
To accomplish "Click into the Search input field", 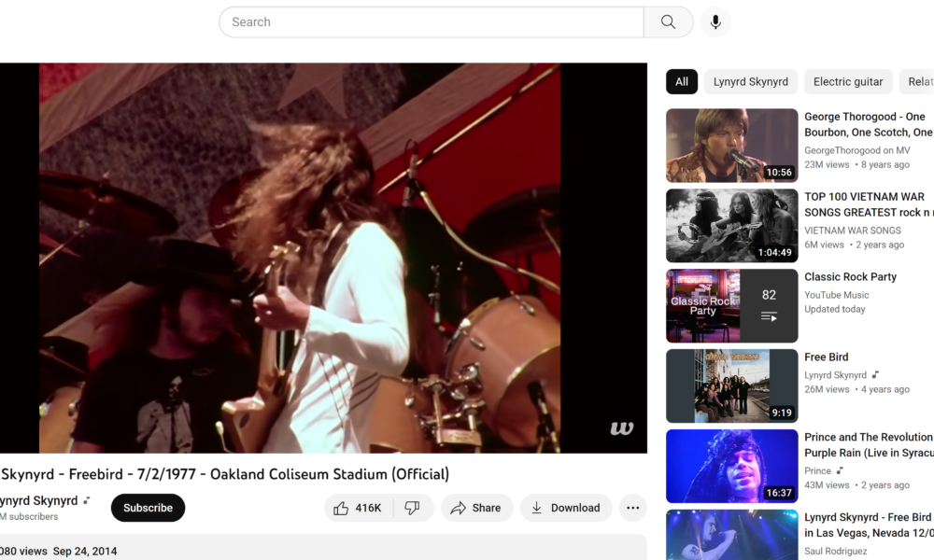I will 432,22.
